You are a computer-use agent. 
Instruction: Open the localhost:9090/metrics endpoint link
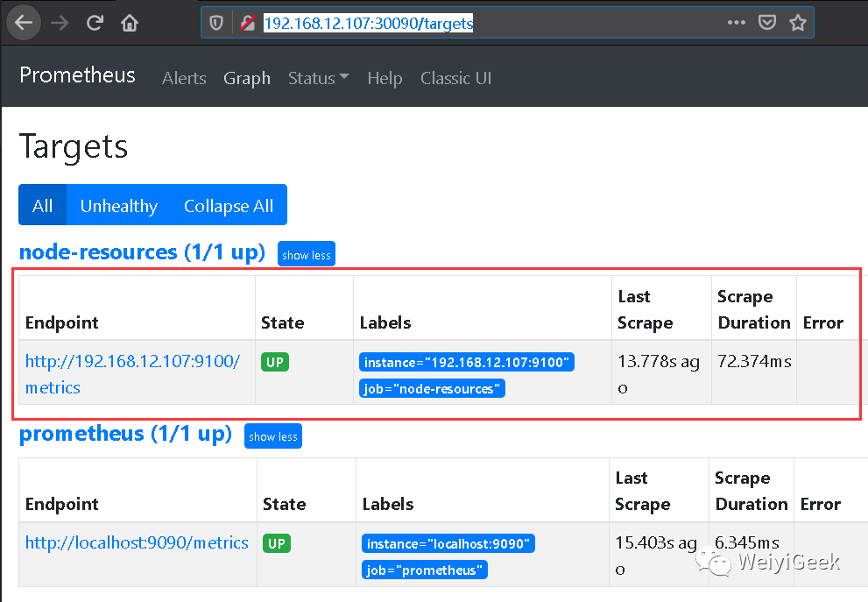[137, 542]
